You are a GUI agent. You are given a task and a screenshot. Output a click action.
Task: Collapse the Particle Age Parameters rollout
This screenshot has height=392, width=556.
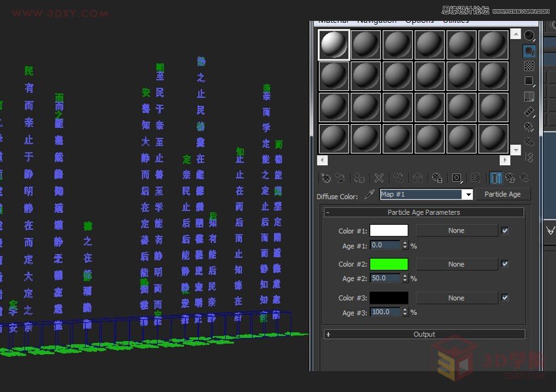(x=328, y=212)
